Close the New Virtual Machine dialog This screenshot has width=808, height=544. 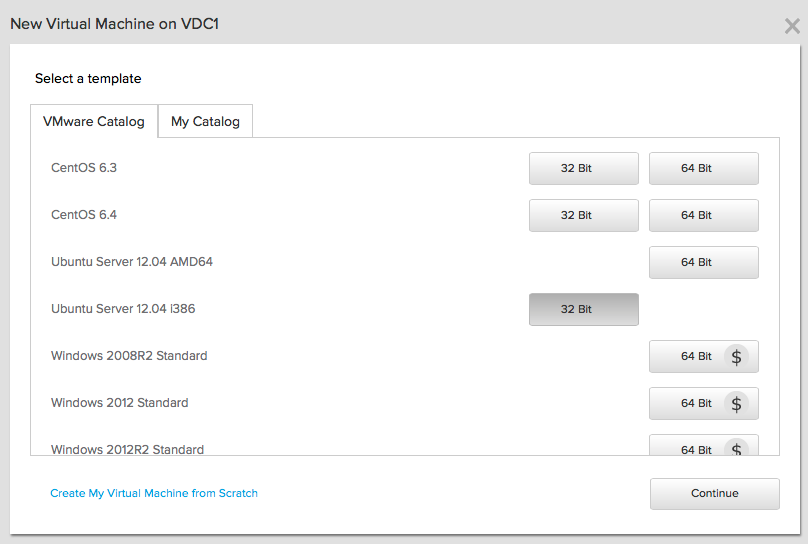point(791,26)
